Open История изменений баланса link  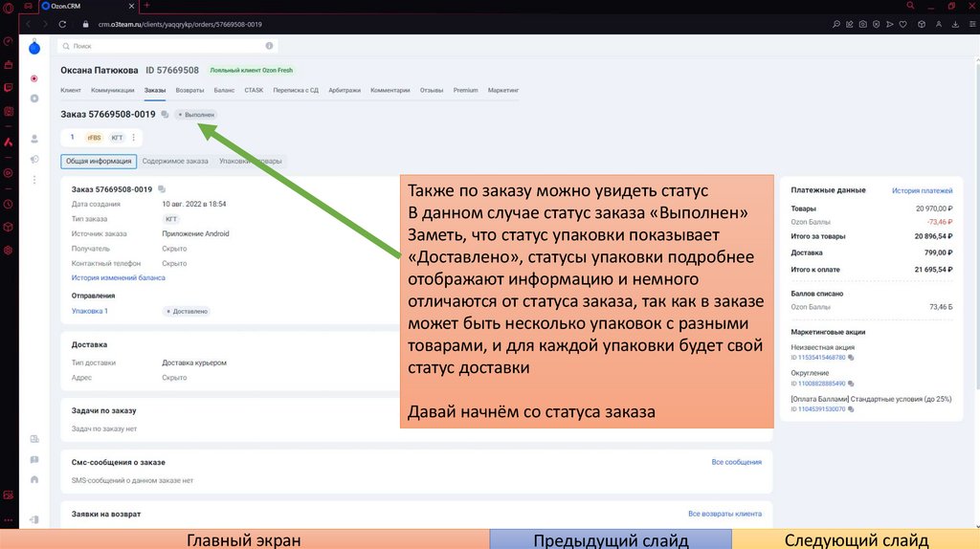pos(118,278)
